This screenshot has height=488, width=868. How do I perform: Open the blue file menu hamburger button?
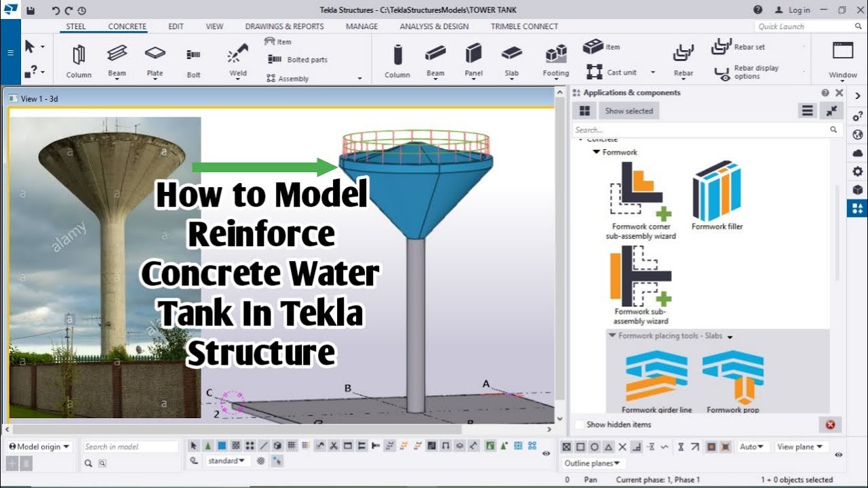[x=9, y=52]
